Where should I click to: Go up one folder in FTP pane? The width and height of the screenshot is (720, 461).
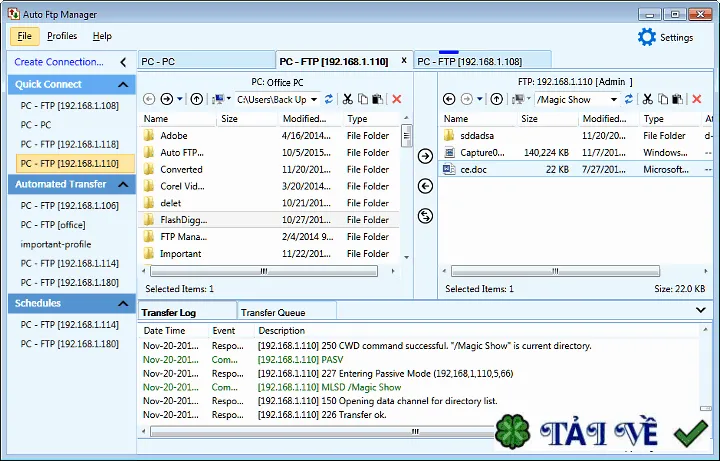pos(496,99)
